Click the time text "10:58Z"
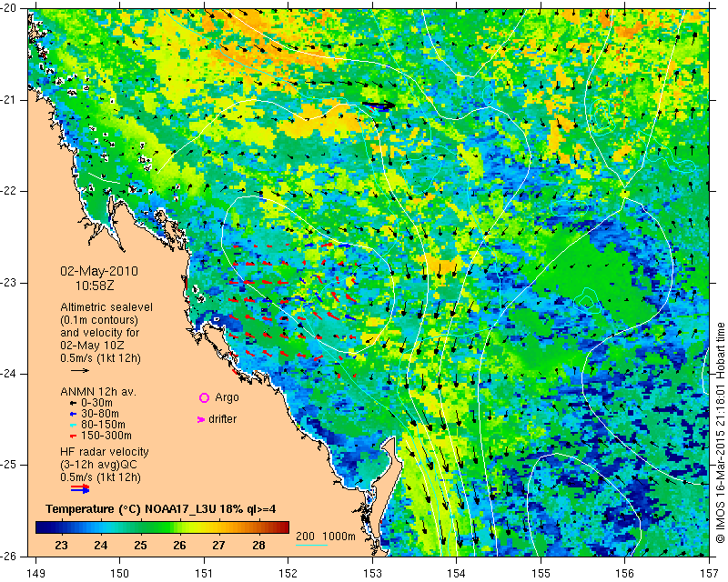 tap(95, 286)
